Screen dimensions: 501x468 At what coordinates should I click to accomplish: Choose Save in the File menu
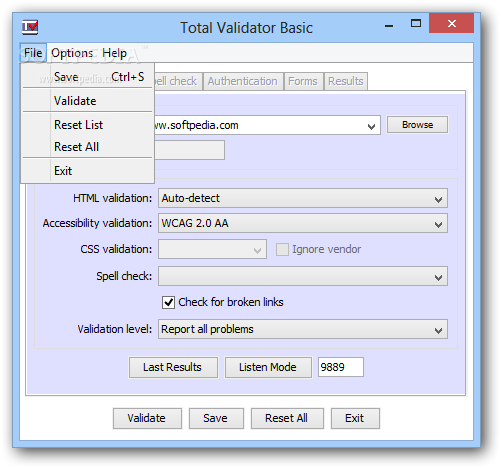[88, 77]
